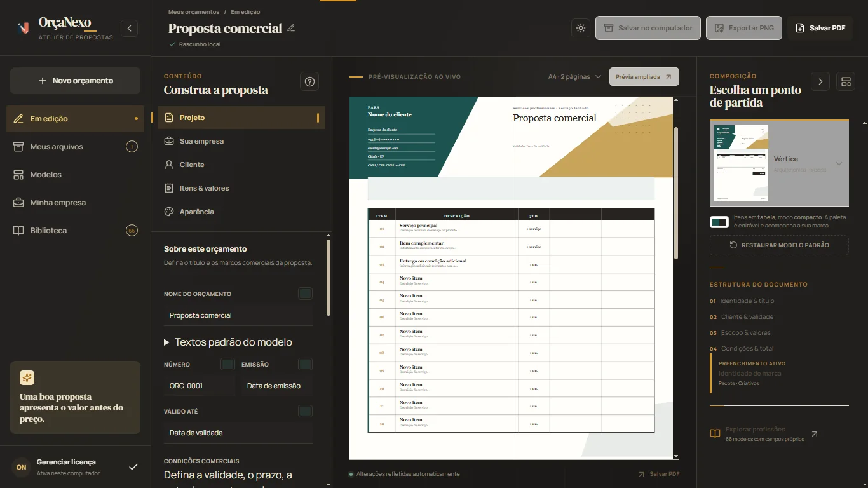868x488 pixels.
Task: Click the arrow icon next to Explorar profissões
Action: (815, 434)
